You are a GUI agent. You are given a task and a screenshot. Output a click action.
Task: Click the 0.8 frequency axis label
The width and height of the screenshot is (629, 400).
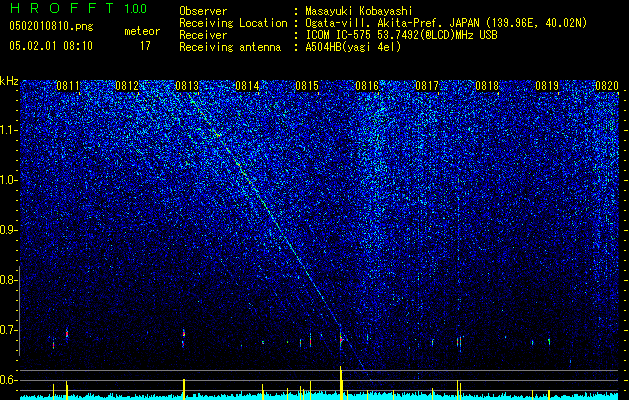8,280
